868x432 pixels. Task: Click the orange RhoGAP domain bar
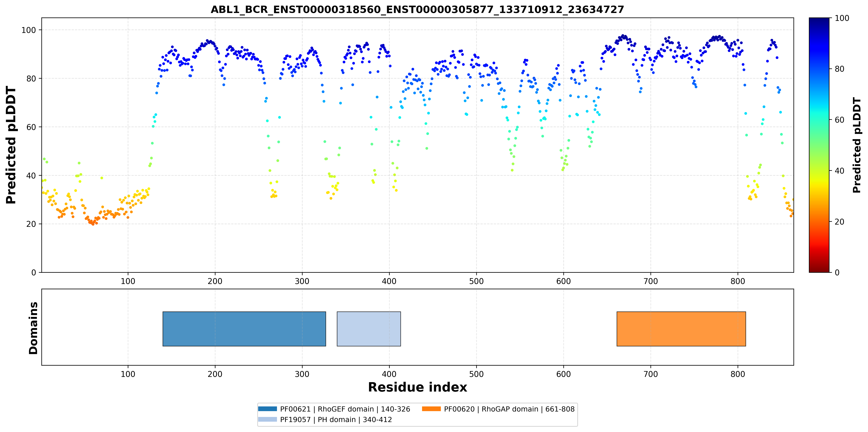click(x=681, y=329)
